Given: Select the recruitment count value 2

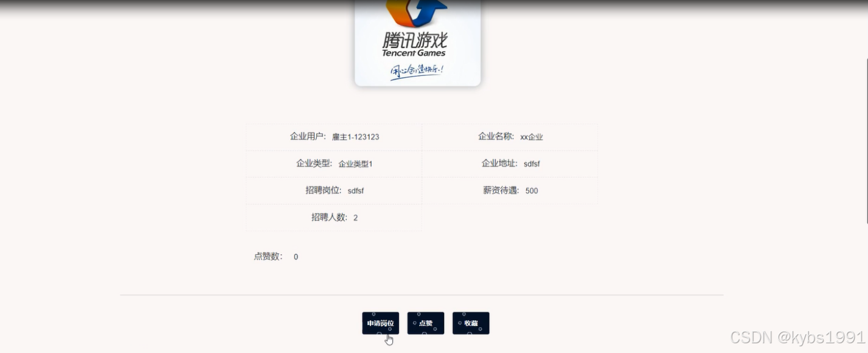Looking at the screenshot, I should click(x=355, y=218).
